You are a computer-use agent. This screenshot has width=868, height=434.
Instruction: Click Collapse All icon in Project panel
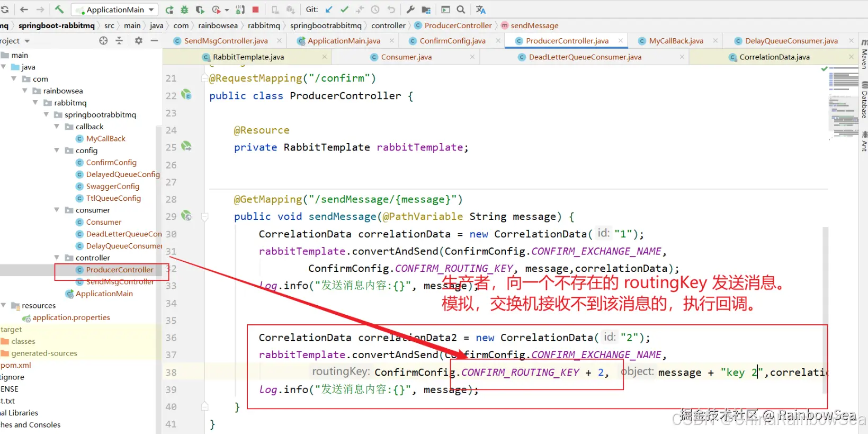click(x=119, y=40)
